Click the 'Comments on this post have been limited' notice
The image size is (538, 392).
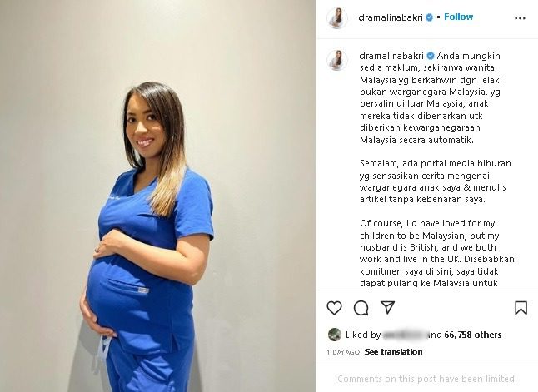(427, 379)
